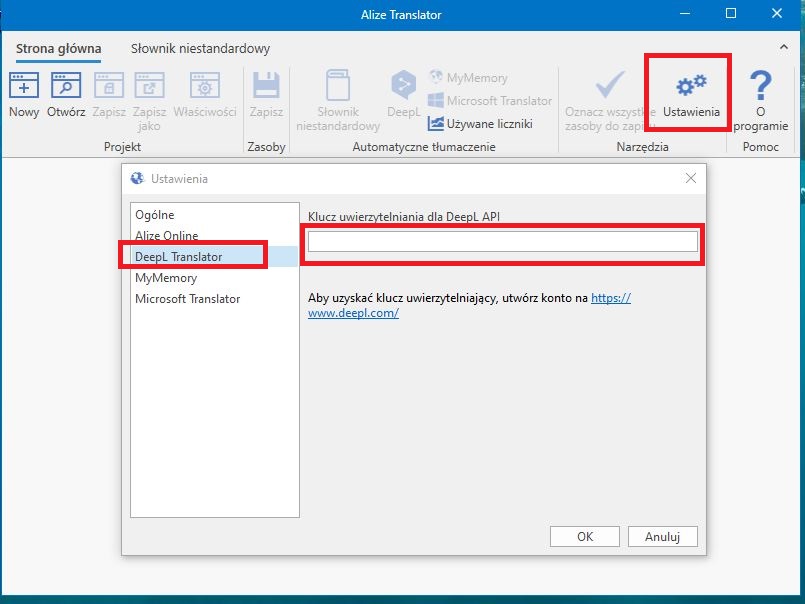Switch to Strona główna tab
Viewport: 805px width, 604px height.
59,49
